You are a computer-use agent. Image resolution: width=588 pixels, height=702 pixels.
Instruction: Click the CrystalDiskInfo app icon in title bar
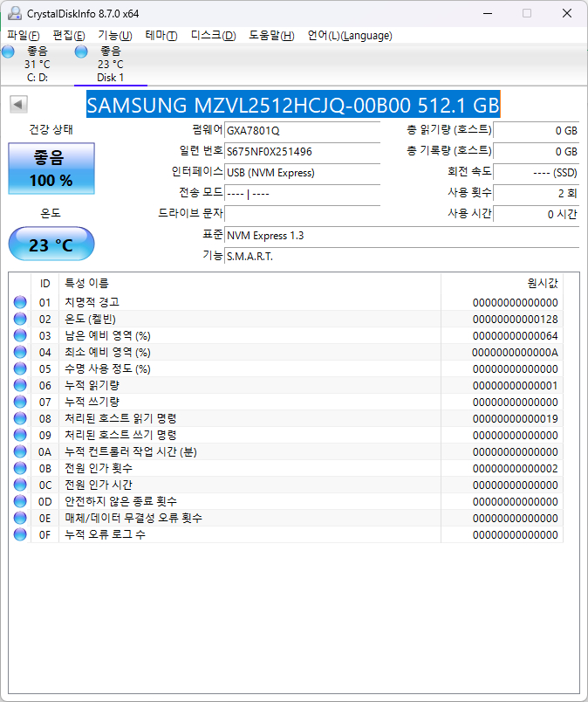14,13
